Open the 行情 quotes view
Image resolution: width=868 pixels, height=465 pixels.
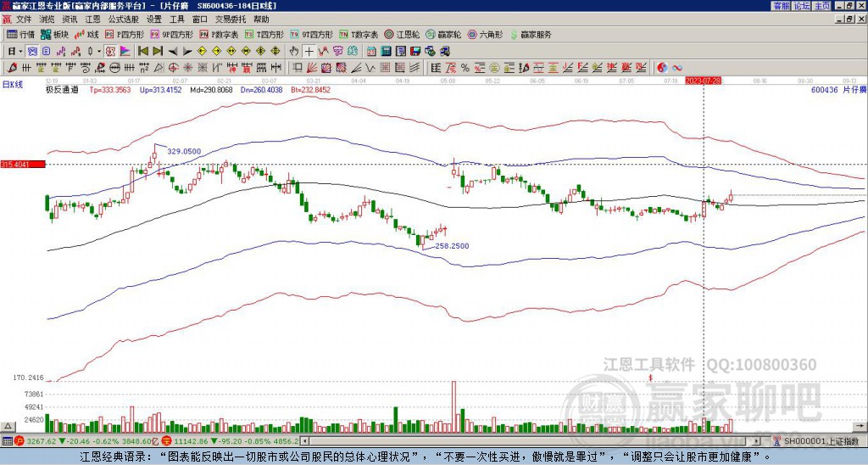[x=20, y=34]
